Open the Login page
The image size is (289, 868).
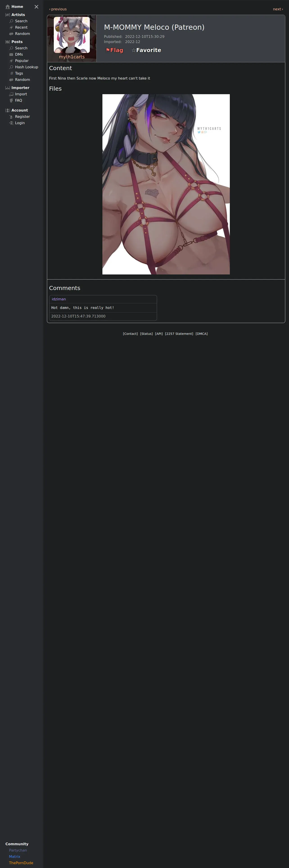tap(20, 123)
